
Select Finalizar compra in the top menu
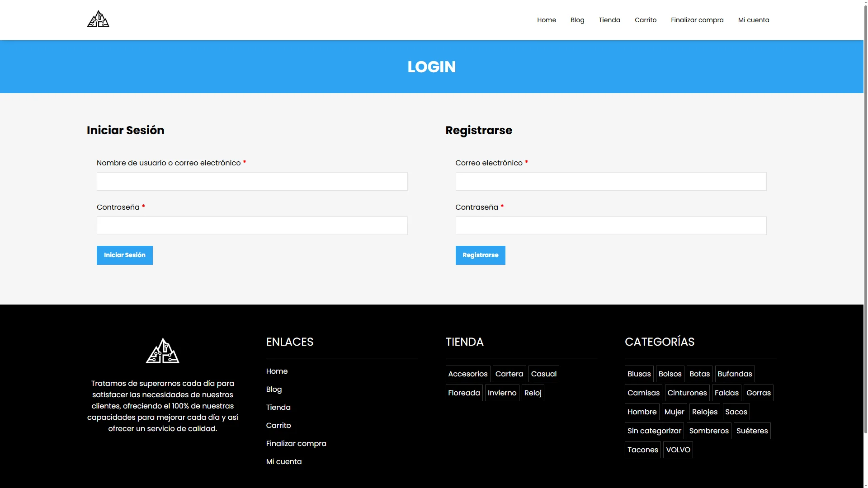click(697, 20)
